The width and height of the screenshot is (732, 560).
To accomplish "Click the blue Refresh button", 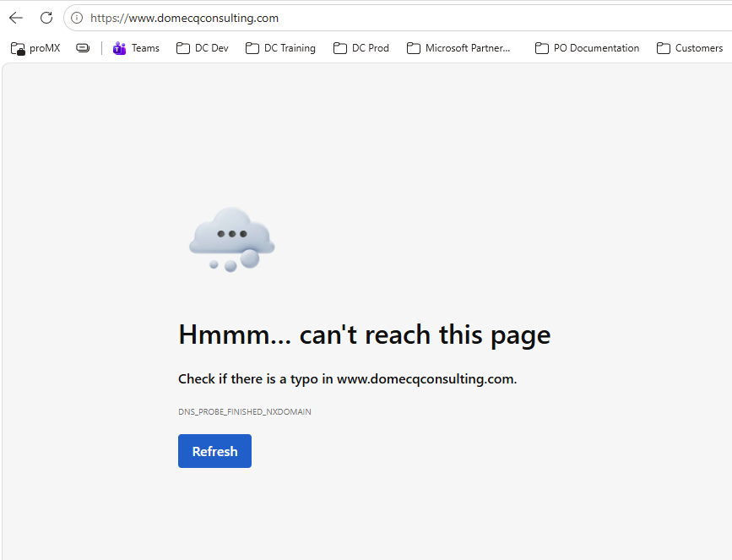I will (x=214, y=451).
